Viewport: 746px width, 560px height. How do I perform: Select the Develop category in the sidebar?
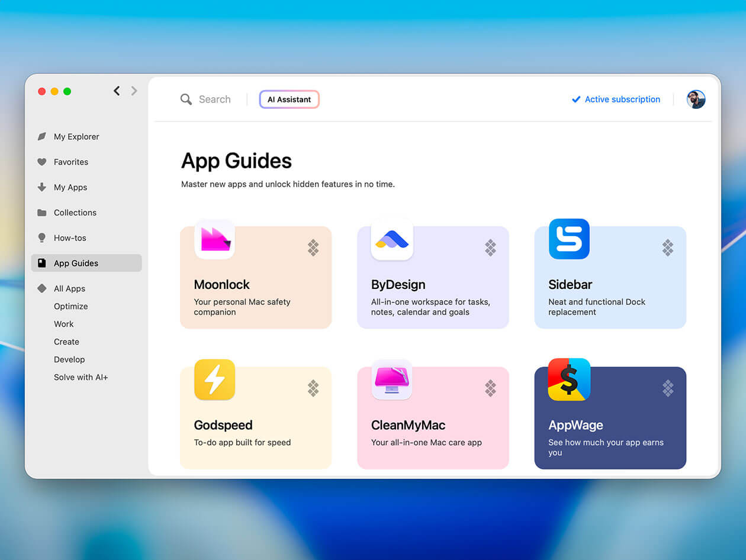click(x=69, y=359)
